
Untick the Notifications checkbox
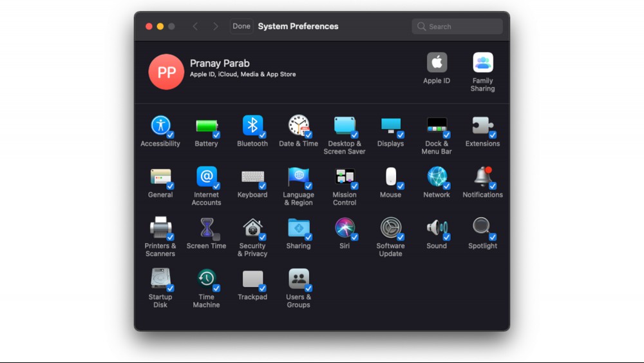pos(493,186)
